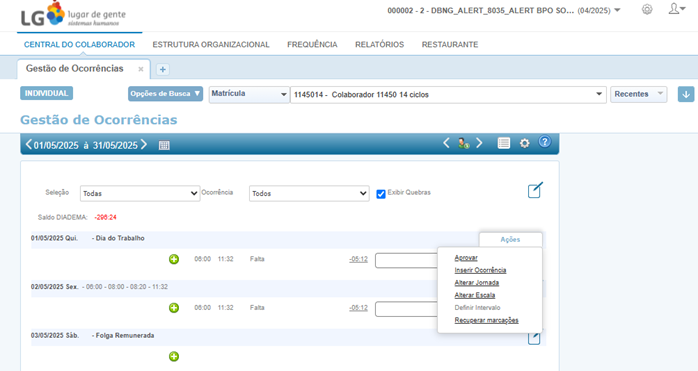Image resolution: width=698 pixels, height=371 pixels.
Task: Choose Alterar Escala in actions menu
Action: pyautogui.click(x=475, y=295)
